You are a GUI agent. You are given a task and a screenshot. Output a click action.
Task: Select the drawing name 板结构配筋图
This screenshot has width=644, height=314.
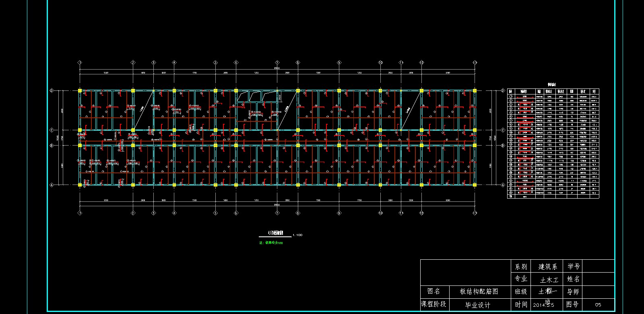pos(479,291)
